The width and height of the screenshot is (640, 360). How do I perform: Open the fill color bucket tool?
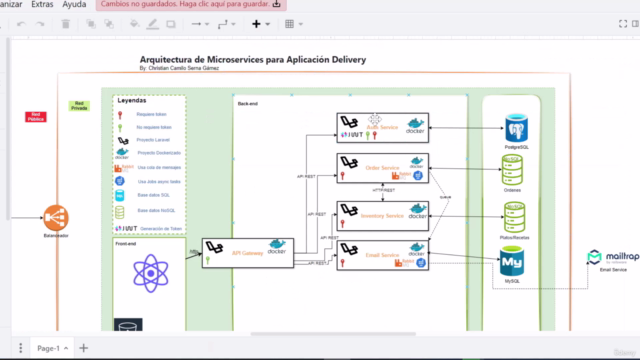pyautogui.click(x=134, y=24)
